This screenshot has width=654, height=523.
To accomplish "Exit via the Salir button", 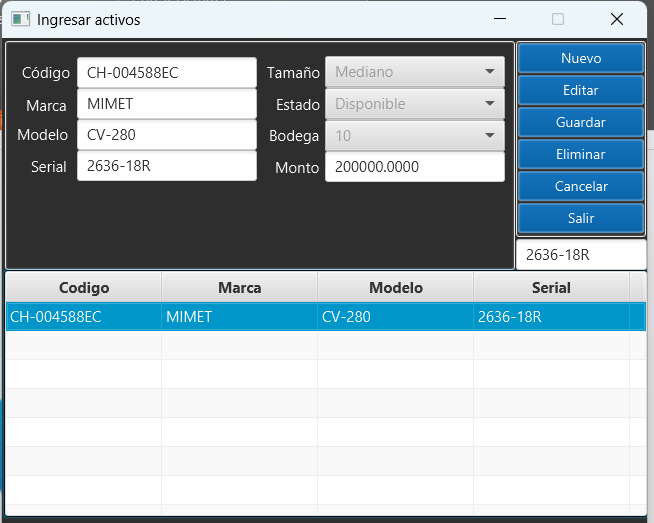I will point(580,218).
